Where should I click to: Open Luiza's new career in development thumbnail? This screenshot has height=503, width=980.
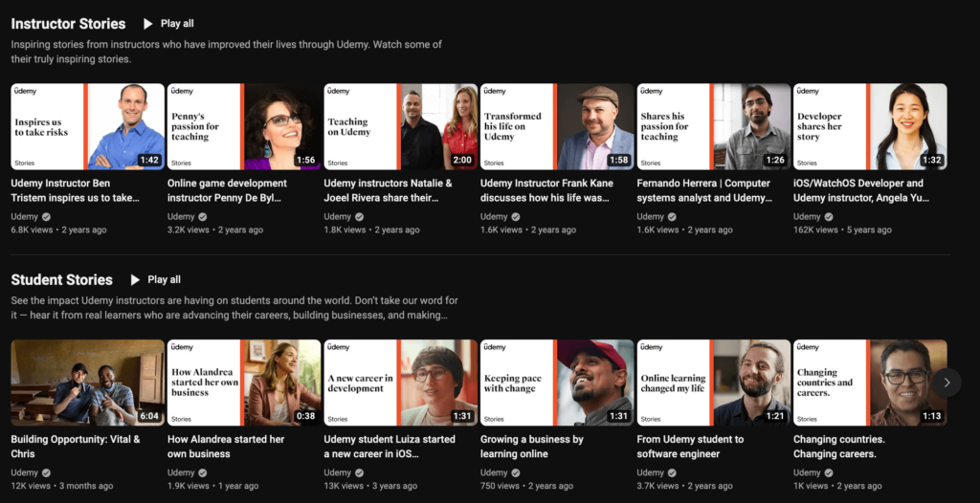[400, 383]
